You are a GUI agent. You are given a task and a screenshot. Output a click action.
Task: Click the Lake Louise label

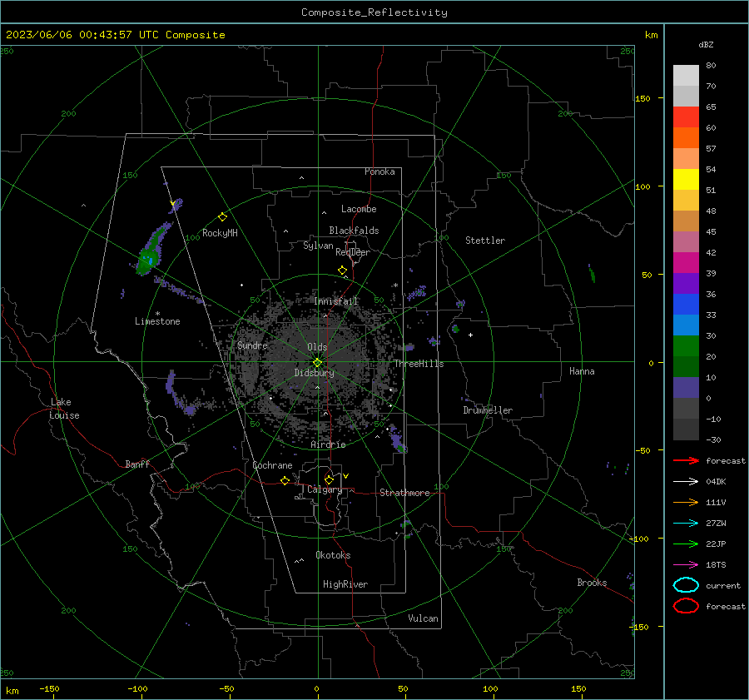click(x=64, y=409)
